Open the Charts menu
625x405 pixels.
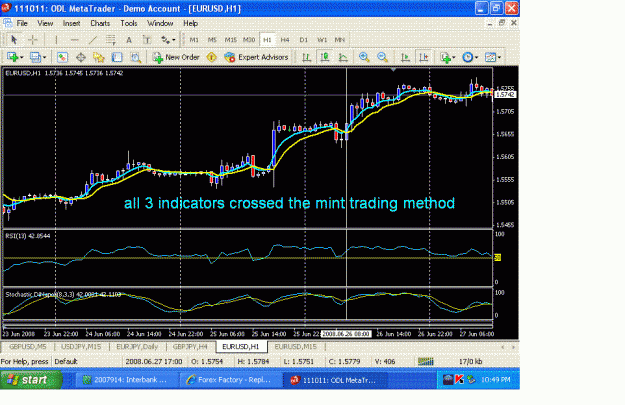coord(100,23)
